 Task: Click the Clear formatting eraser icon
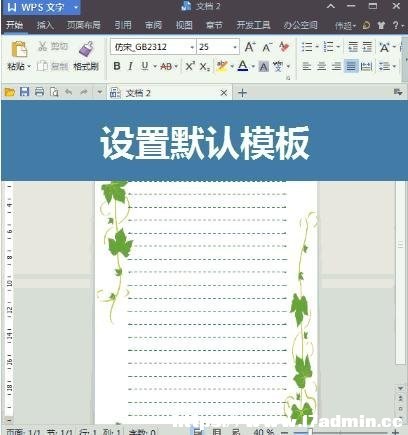(x=284, y=47)
